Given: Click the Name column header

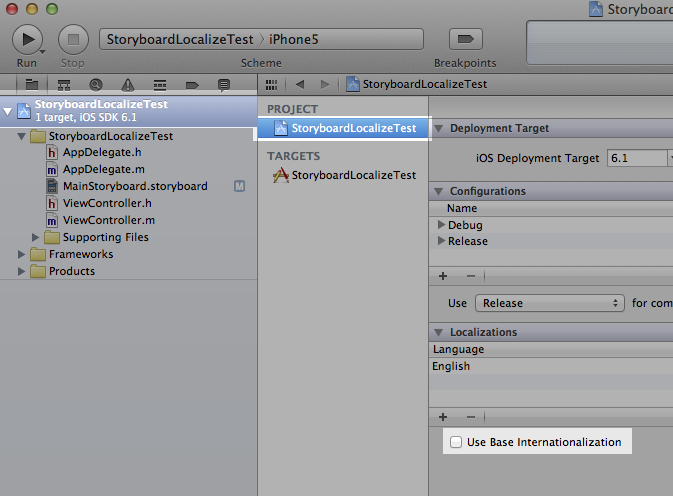Looking at the screenshot, I should pos(551,208).
